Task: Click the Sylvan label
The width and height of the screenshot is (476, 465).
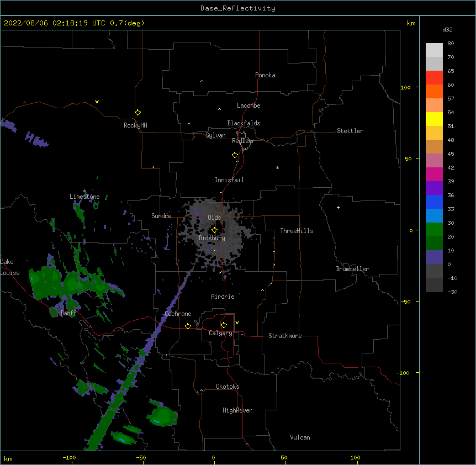Action: click(x=215, y=135)
